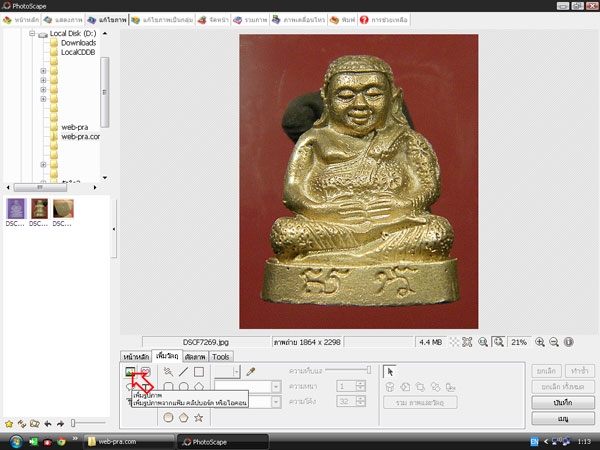Select the LocalCDDB folder in tree

coord(78,52)
